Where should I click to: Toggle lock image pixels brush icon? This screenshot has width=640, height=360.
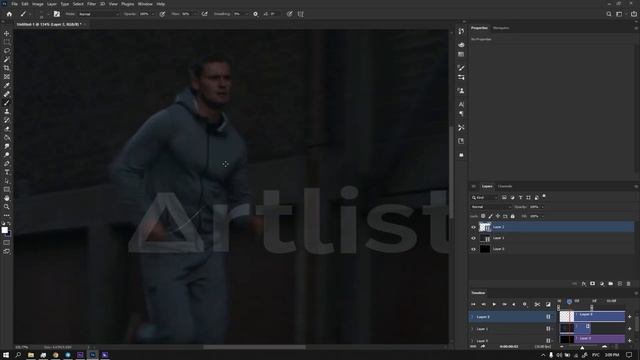[x=491, y=216]
